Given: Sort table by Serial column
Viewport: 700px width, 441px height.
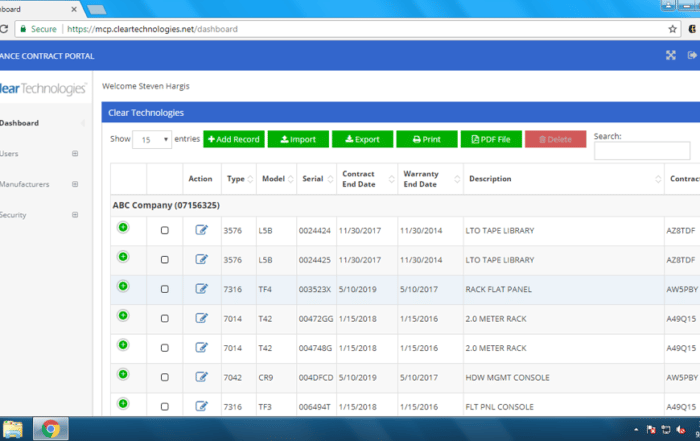Looking at the screenshot, I should click(317, 179).
